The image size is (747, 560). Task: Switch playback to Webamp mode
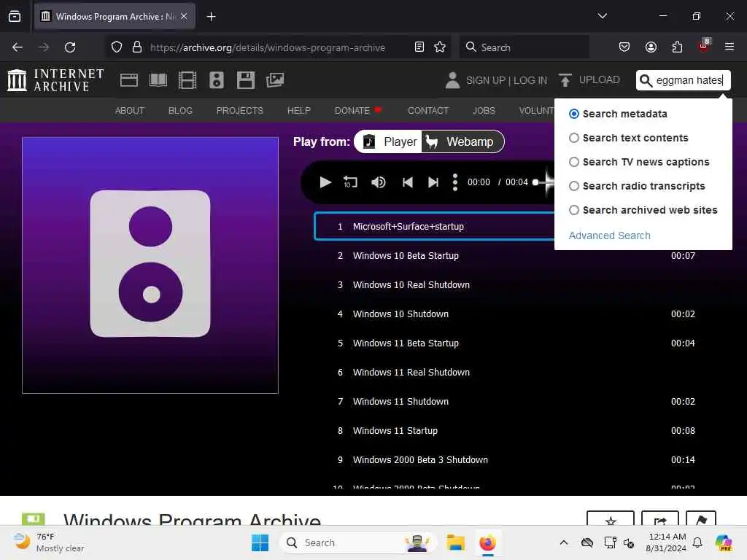(462, 142)
